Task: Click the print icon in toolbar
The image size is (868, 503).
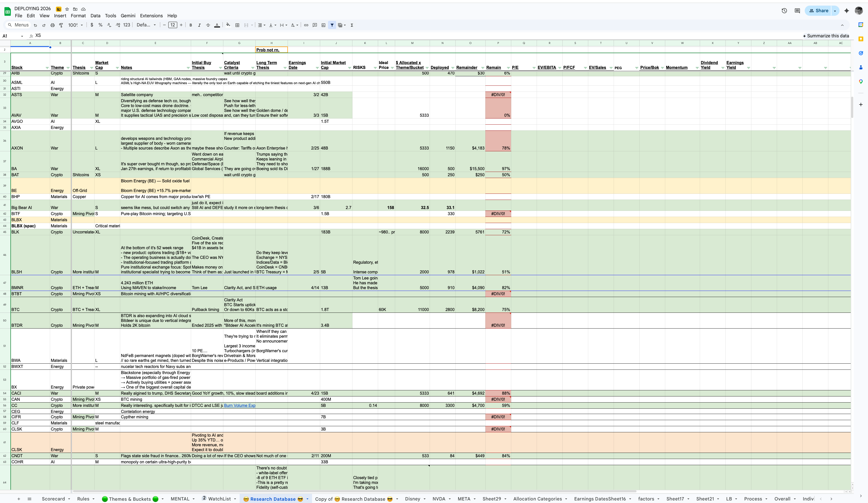Action: point(52,25)
